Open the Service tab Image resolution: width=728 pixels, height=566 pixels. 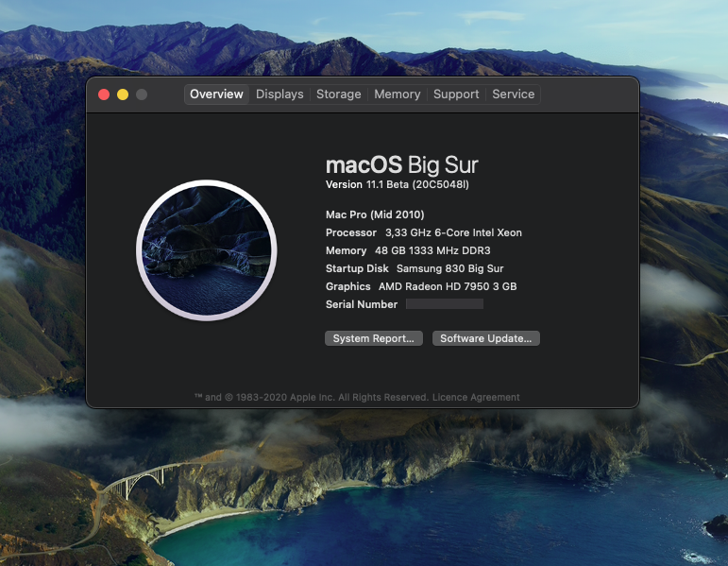(x=513, y=94)
